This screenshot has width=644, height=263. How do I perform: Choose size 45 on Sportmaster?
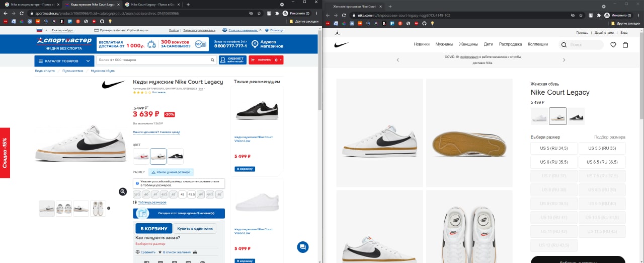219,194
